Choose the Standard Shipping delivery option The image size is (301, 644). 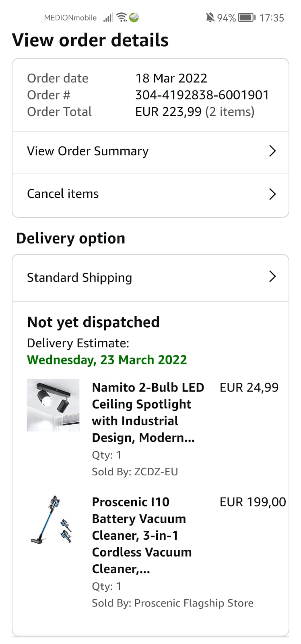coord(80,278)
